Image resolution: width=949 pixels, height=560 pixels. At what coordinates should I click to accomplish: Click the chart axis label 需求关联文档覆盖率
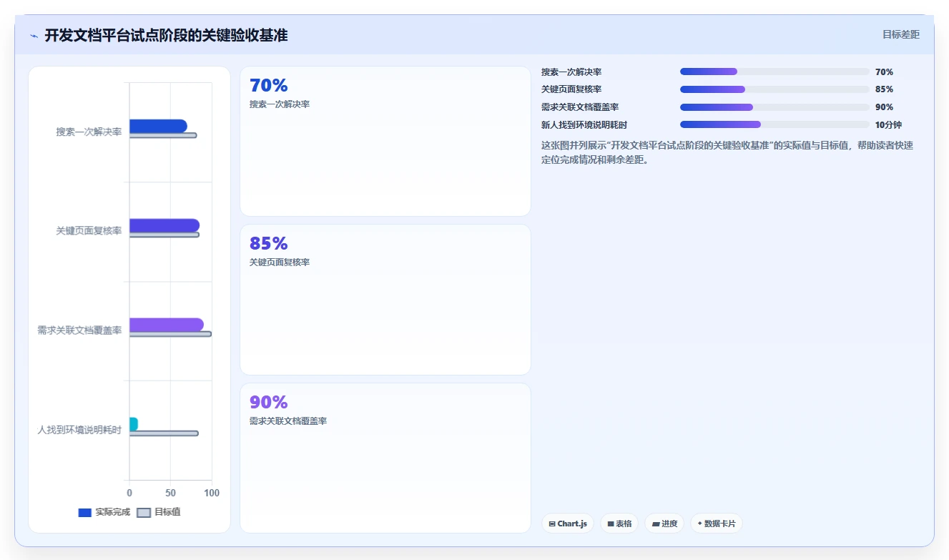[79, 330]
